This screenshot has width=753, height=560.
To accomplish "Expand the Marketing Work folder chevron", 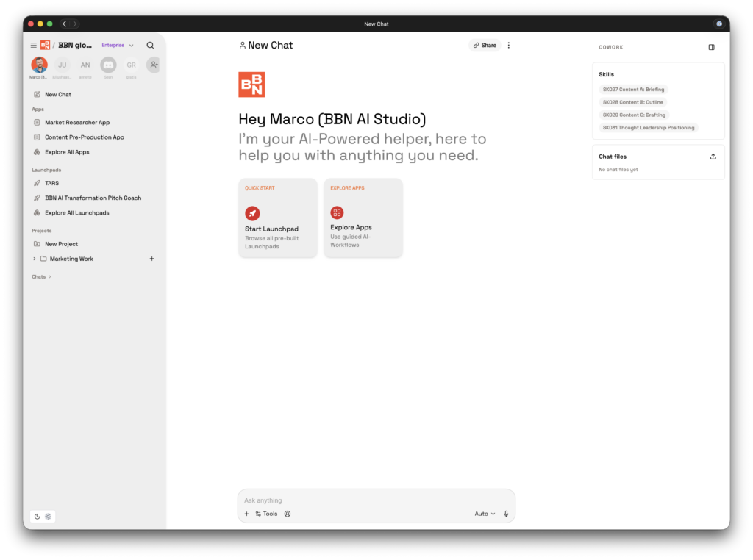I will tap(34, 259).
